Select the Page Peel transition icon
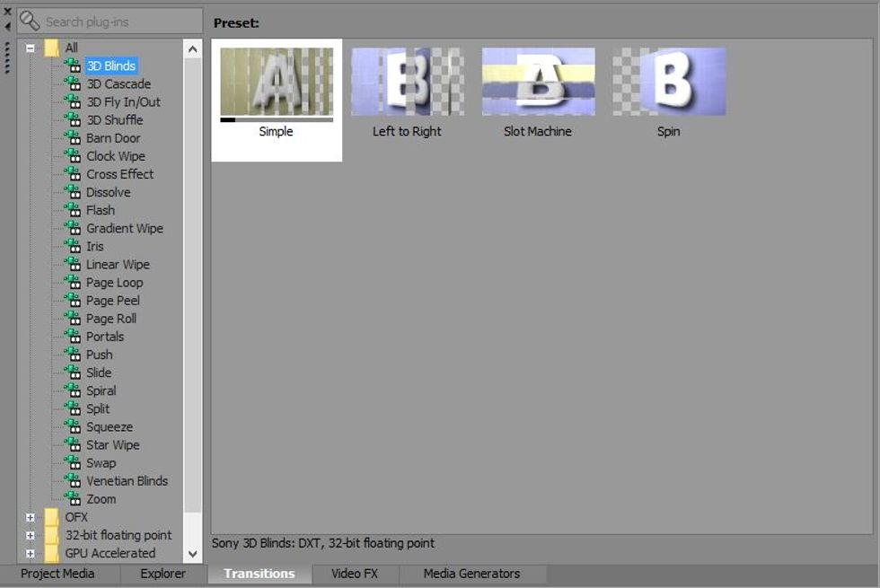 [x=72, y=300]
